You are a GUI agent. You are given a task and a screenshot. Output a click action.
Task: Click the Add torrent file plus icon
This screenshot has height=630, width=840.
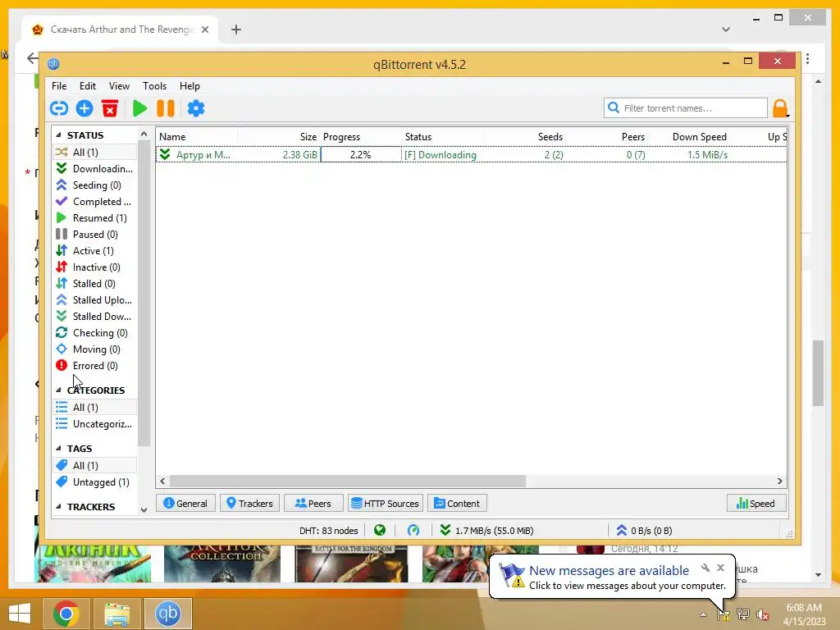pos(84,108)
